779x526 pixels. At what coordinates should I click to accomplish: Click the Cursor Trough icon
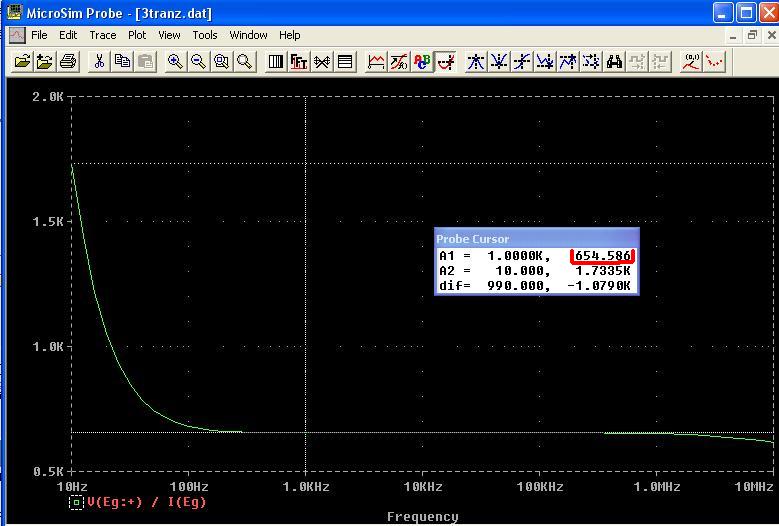coord(499,62)
